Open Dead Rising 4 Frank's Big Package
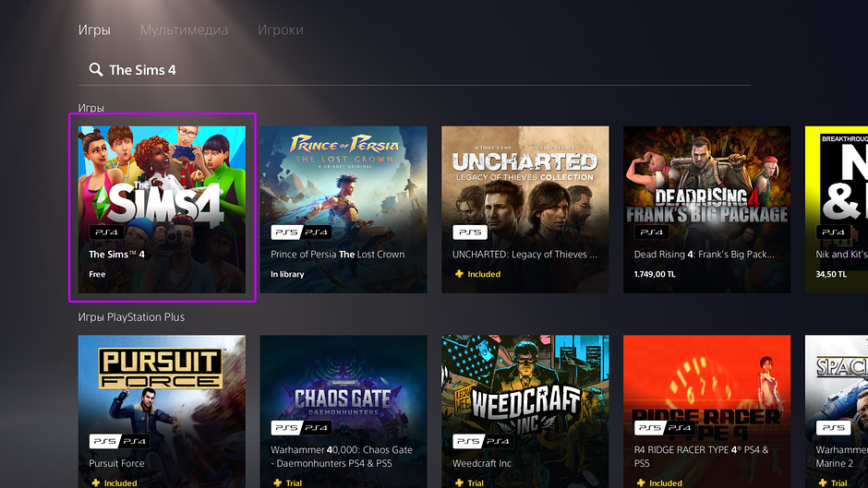868x488 pixels. point(707,209)
